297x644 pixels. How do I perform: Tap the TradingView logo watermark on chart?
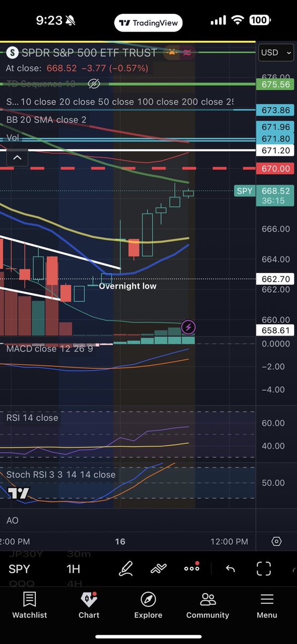pyautogui.click(x=18, y=493)
